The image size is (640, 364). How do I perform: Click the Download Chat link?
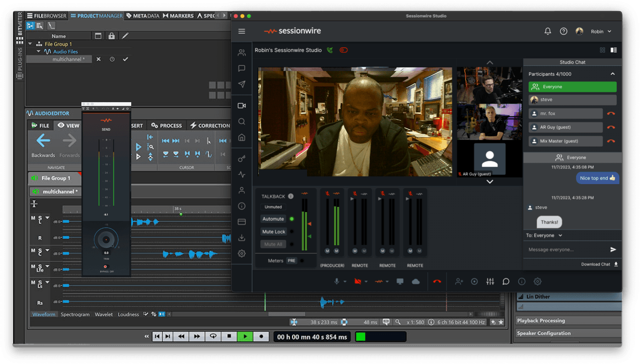click(600, 264)
